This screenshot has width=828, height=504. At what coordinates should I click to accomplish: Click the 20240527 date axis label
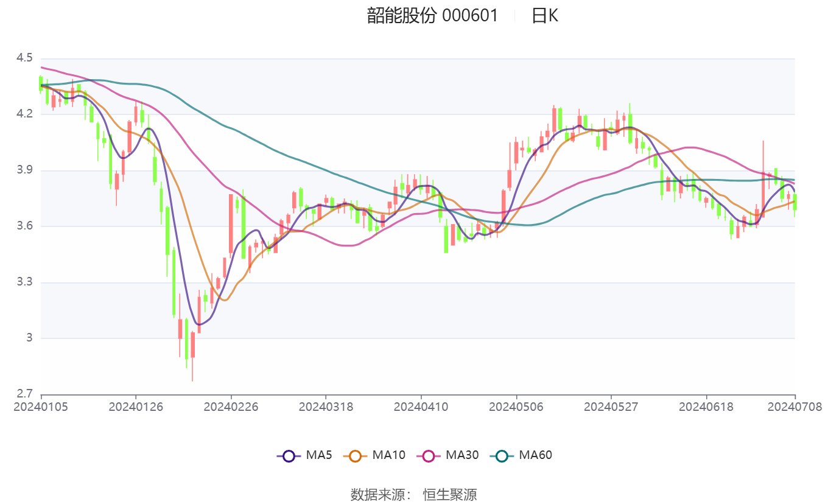click(x=611, y=407)
